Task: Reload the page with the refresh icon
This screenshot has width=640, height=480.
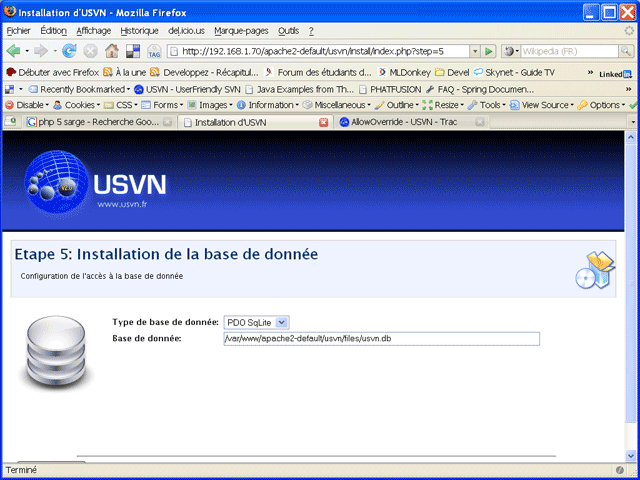Action: coord(69,51)
